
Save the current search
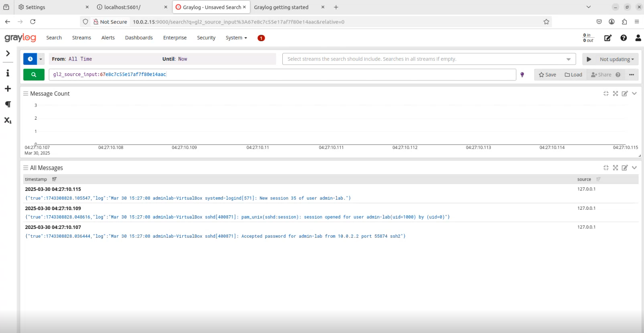(547, 74)
